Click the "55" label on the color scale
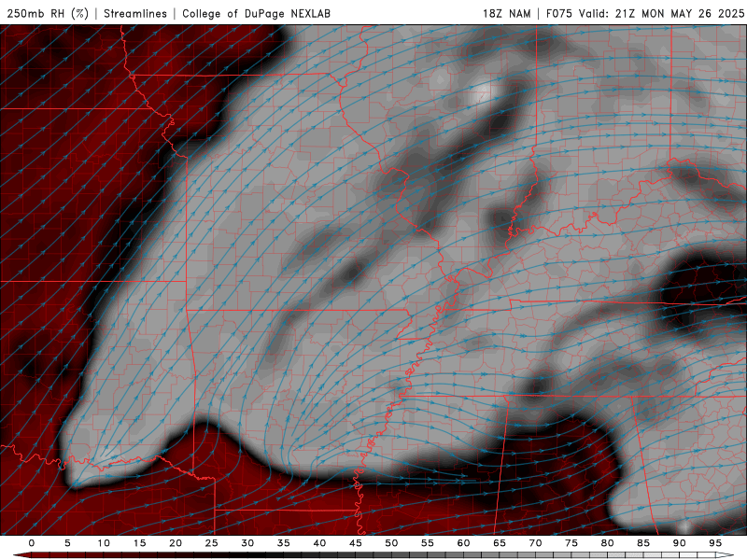 point(428,543)
